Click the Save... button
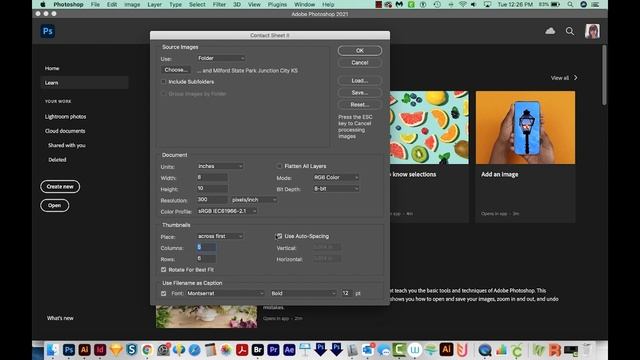640x360 pixels. (x=360, y=93)
